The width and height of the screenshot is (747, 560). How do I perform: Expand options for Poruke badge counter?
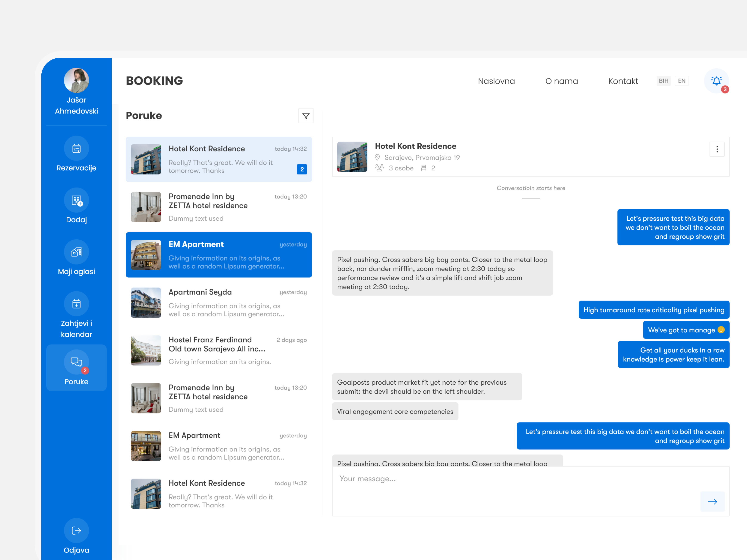85,370
